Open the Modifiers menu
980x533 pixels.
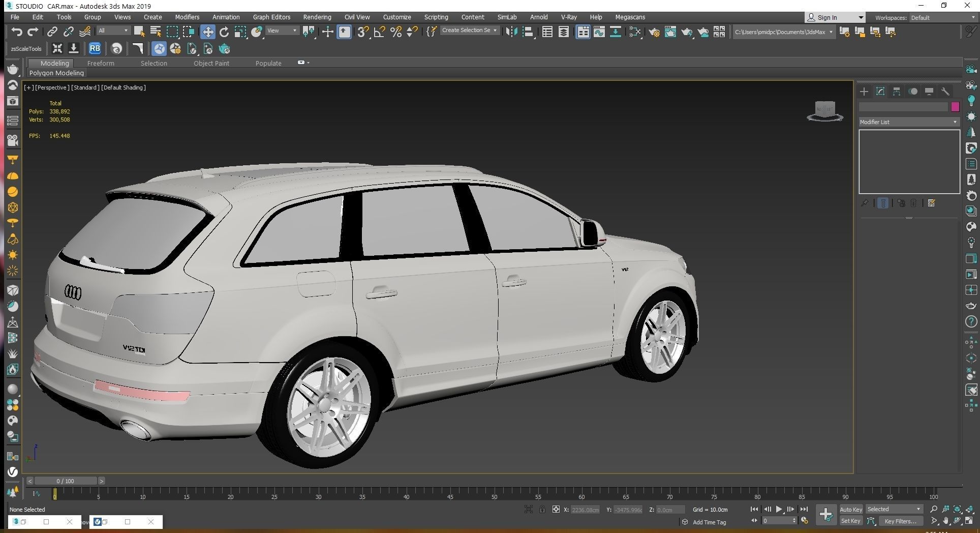187,17
